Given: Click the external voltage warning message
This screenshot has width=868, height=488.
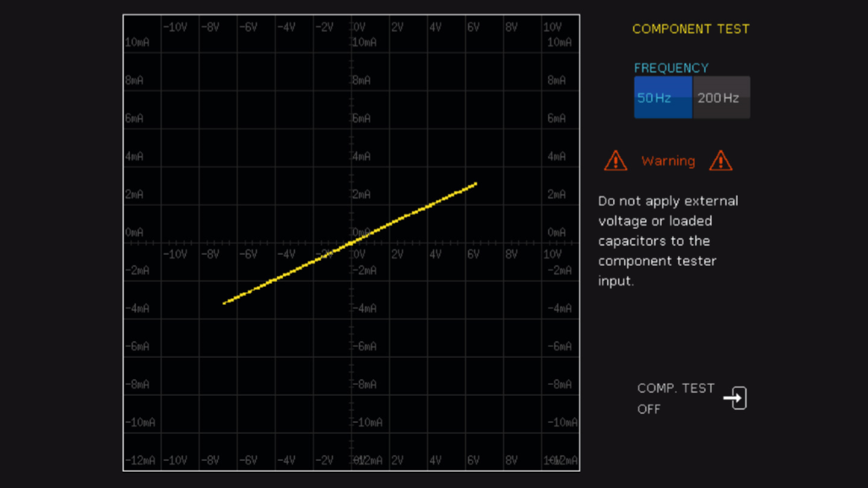Looking at the screenshot, I should [667, 241].
